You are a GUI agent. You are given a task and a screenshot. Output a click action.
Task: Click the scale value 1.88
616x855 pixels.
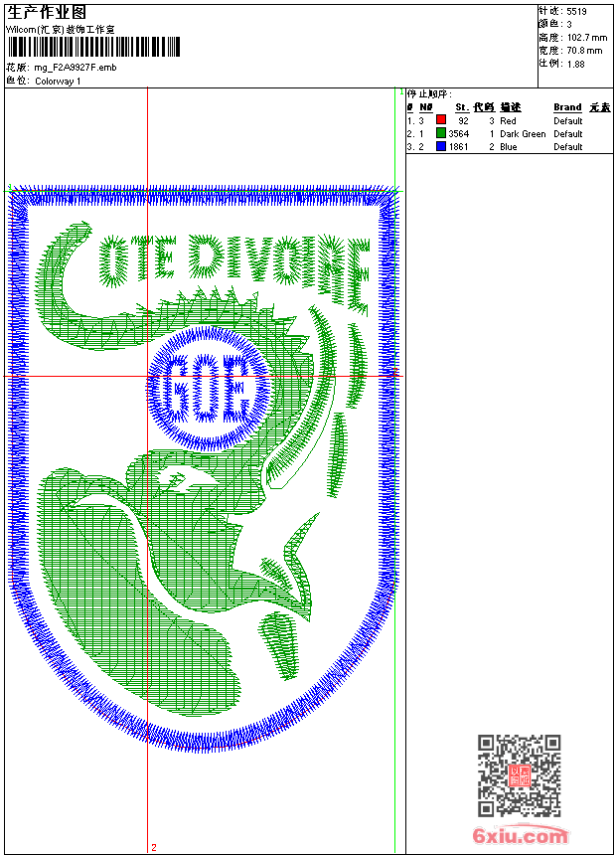coord(575,64)
